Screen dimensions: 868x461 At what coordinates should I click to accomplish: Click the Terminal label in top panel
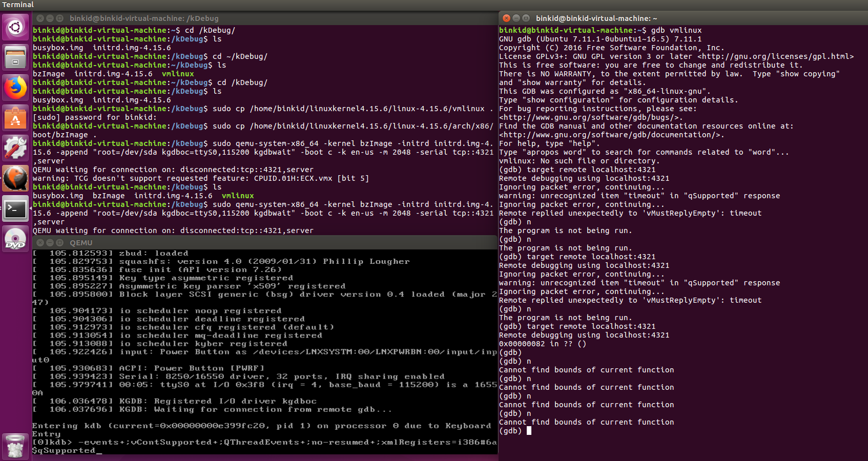click(x=18, y=5)
